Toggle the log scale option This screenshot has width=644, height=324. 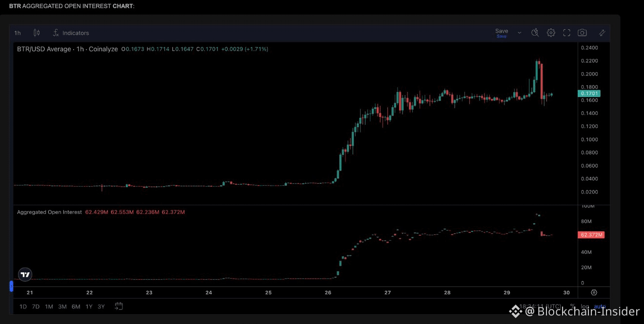(584, 306)
